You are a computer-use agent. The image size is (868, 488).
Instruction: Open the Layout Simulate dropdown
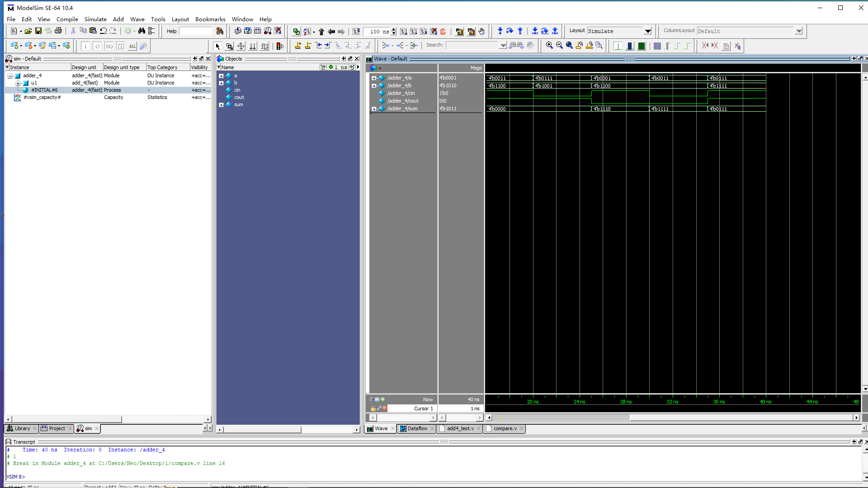648,31
